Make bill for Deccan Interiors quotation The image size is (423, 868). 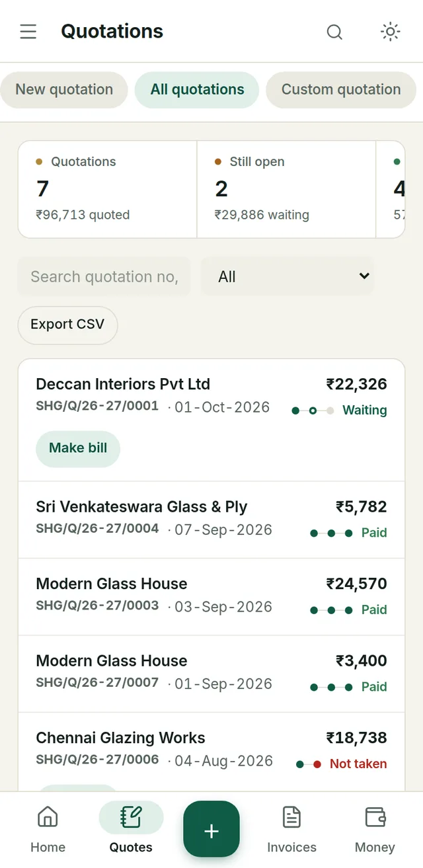point(78,449)
